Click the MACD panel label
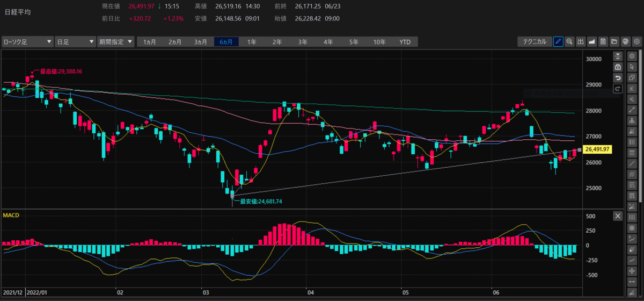Viewport: 644px width, 301px height. [x=11, y=215]
